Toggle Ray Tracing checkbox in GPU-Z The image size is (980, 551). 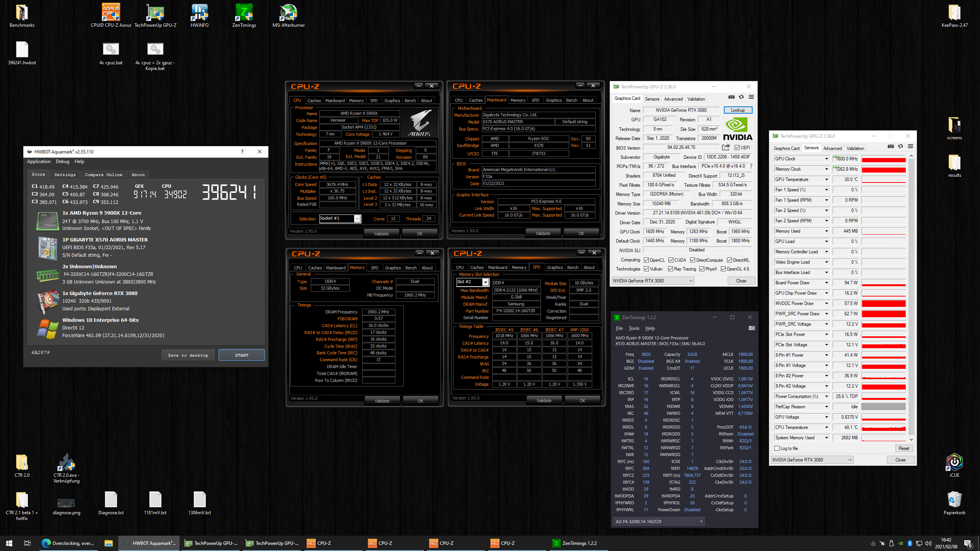[x=671, y=269]
